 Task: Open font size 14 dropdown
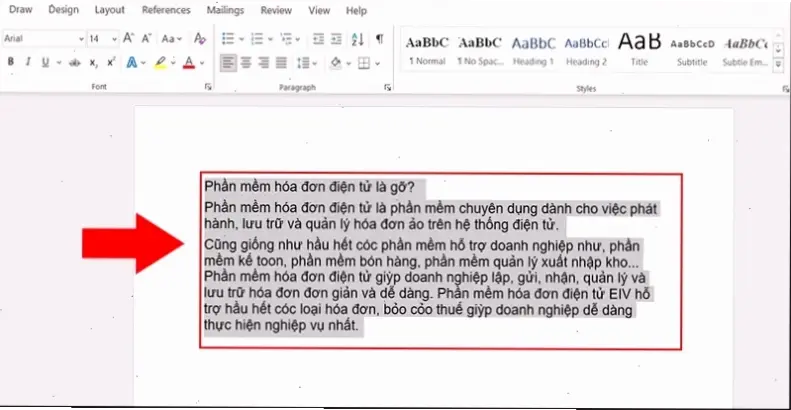115,39
